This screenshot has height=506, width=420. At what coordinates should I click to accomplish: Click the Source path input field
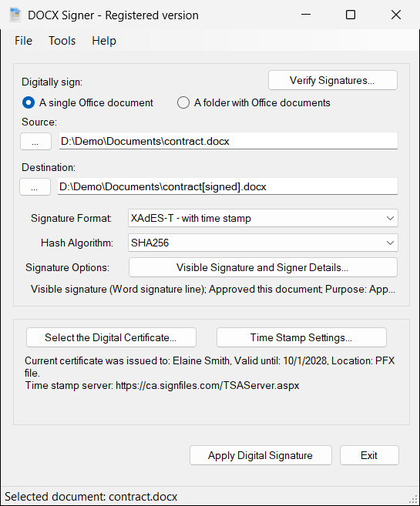tap(228, 141)
